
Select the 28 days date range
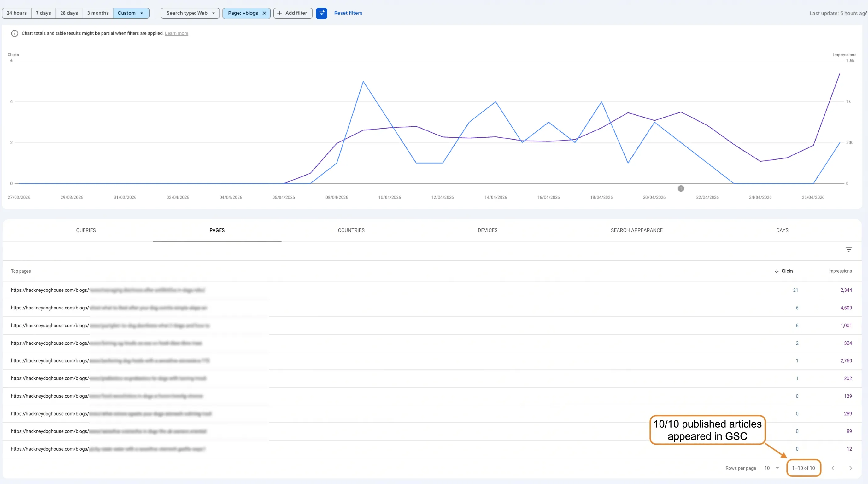click(x=69, y=13)
